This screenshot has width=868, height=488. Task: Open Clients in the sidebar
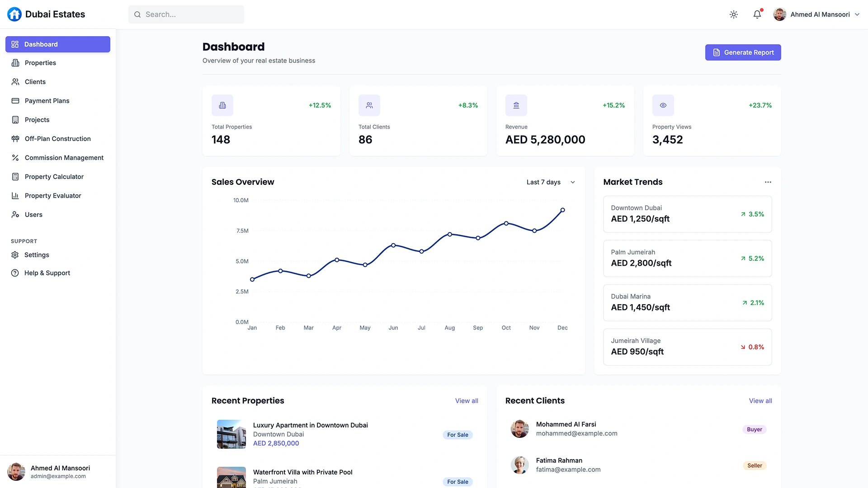coord(58,82)
